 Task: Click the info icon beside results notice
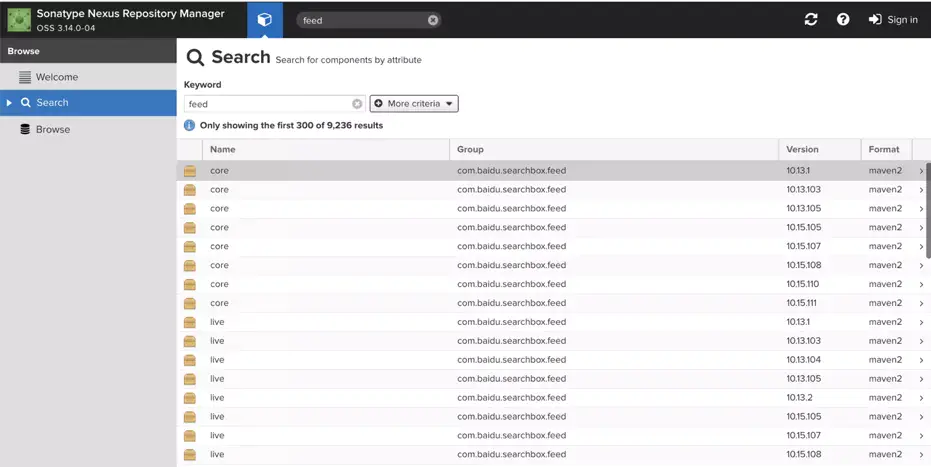point(190,126)
